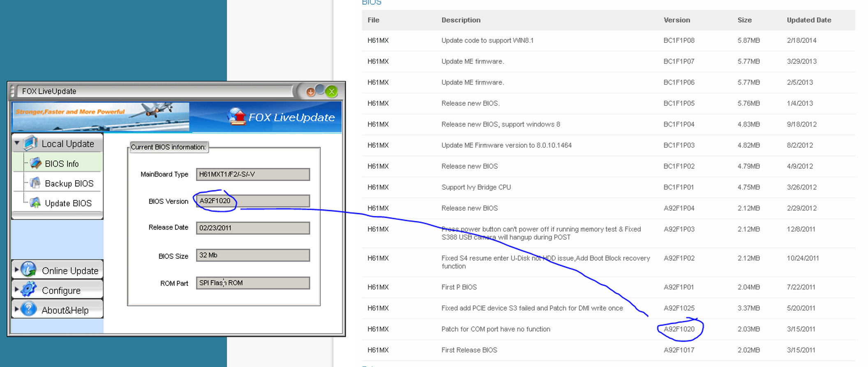Viewport: 868px width, 367px height.
Task: Click the Online Update globe icon
Action: pyautogui.click(x=29, y=270)
